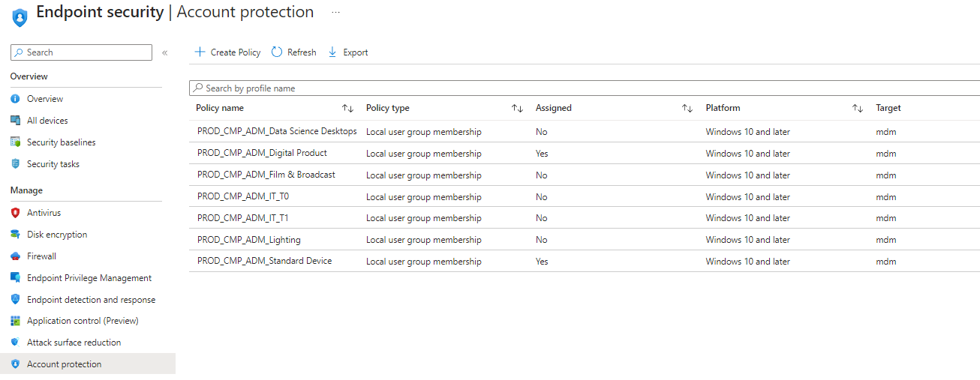The width and height of the screenshot is (980, 380).
Task: Click the Policy type column header
Action: point(388,108)
